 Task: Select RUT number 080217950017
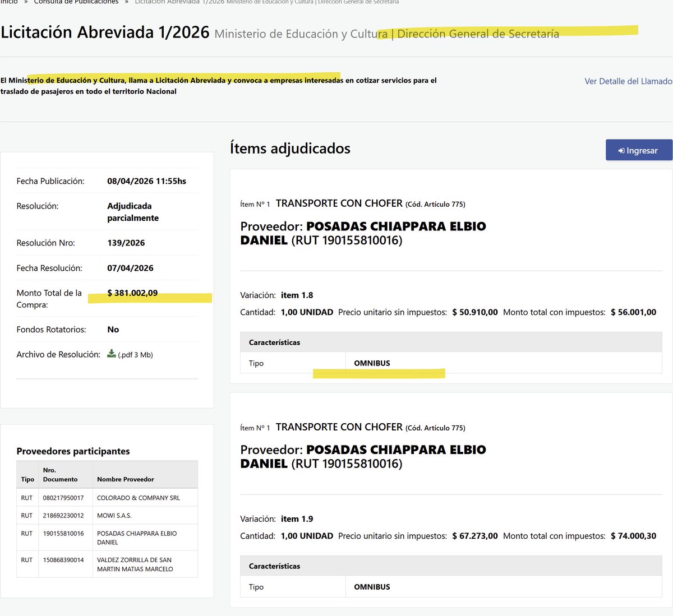pyautogui.click(x=63, y=498)
